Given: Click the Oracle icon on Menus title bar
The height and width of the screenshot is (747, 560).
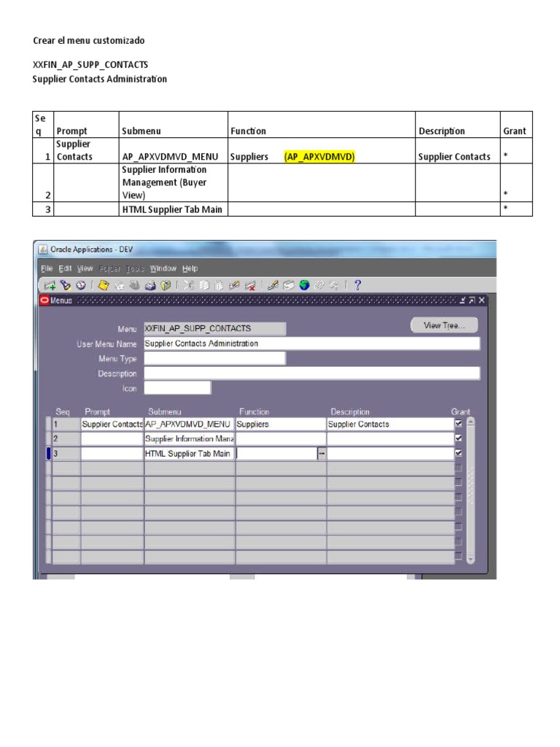Looking at the screenshot, I should click(x=44, y=300).
